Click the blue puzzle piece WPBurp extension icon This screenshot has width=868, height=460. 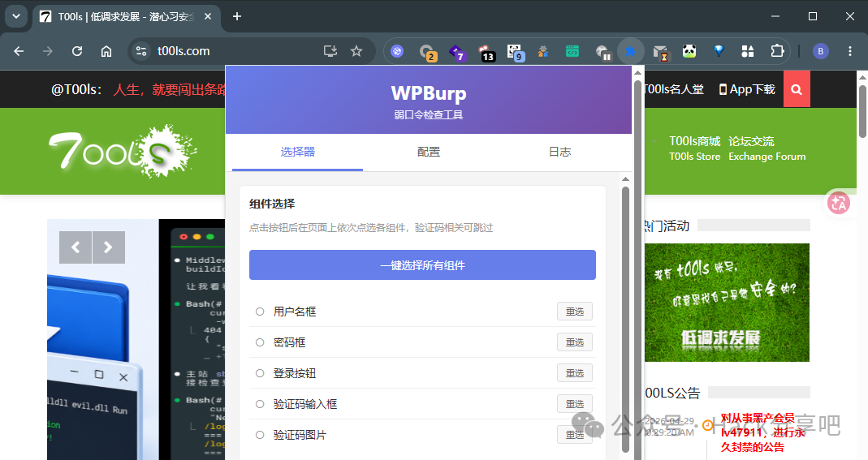(631, 51)
